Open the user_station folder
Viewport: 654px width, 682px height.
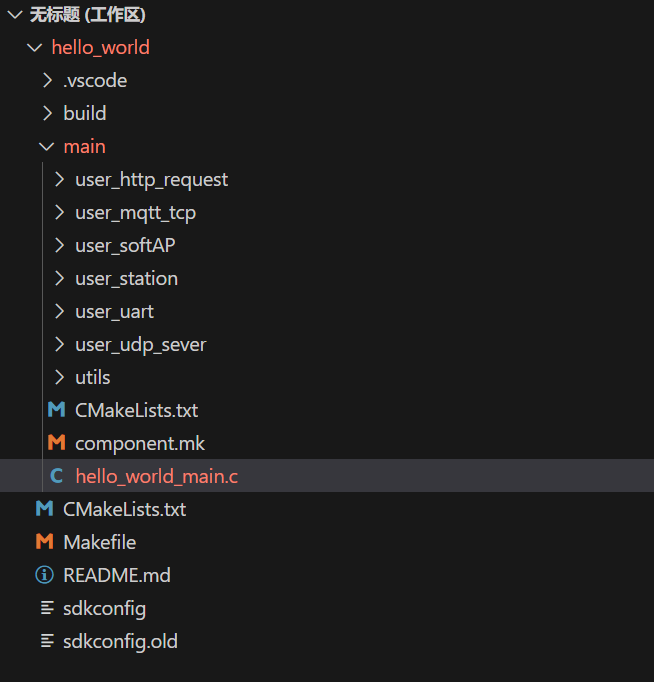pyautogui.click(x=127, y=279)
